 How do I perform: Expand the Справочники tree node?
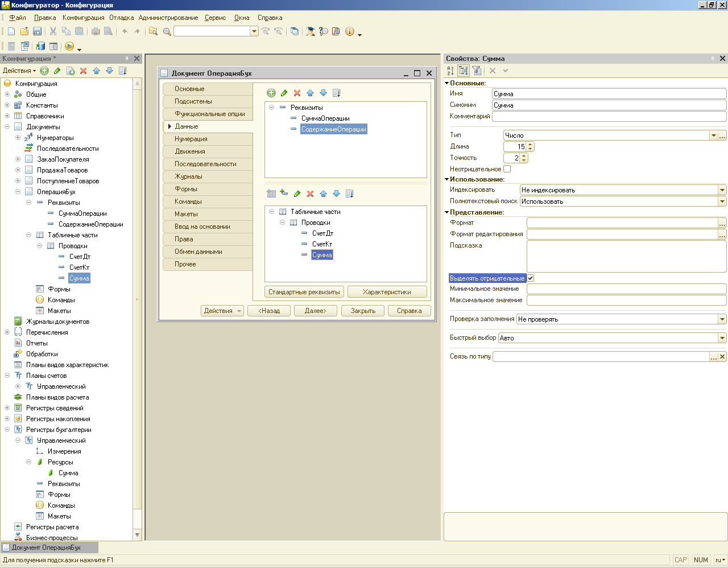pyautogui.click(x=7, y=116)
